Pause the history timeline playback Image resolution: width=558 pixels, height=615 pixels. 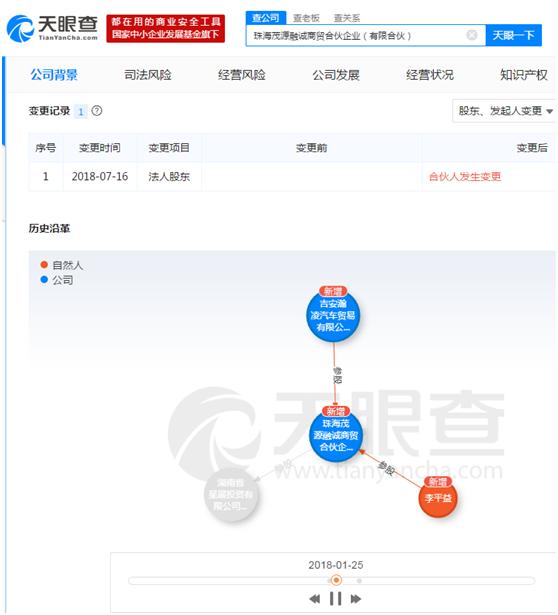coord(335,599)
